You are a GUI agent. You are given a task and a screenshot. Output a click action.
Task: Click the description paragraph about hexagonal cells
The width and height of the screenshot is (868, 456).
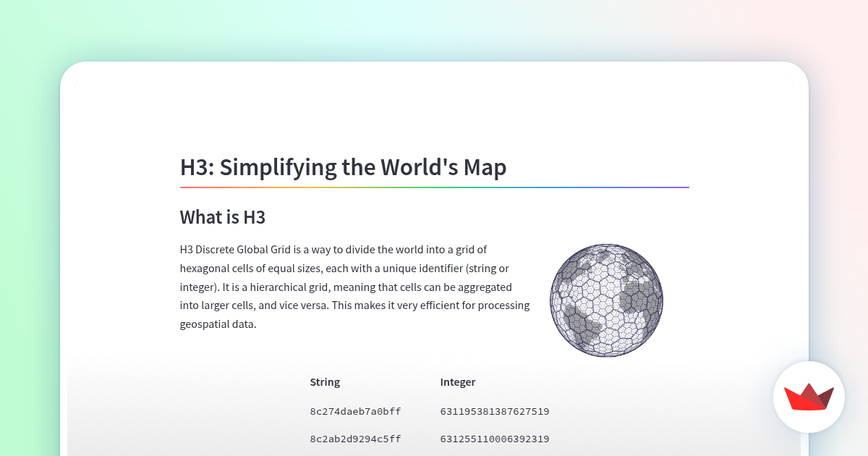pos(354,287)
